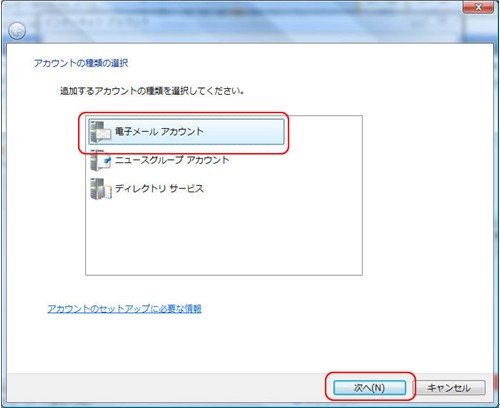
Task: Click the round back arrow button
Action: [x=17, y=31]
